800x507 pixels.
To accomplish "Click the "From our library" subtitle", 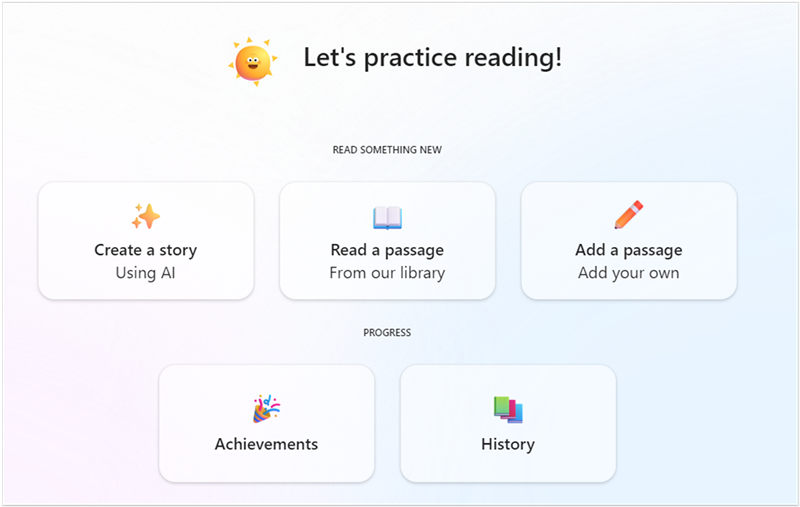I will 387,273.
